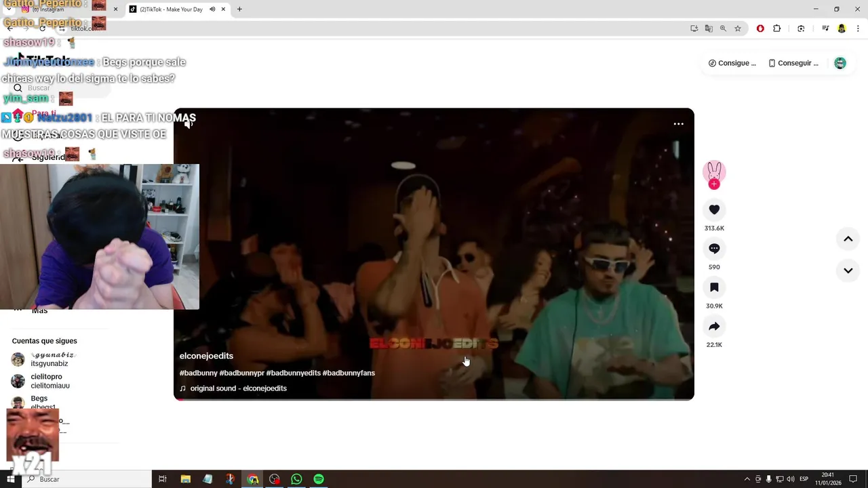Open OBS Studio on taskbar
The width and height of the screenshot is (868, 488).
[x=275, y=479]
